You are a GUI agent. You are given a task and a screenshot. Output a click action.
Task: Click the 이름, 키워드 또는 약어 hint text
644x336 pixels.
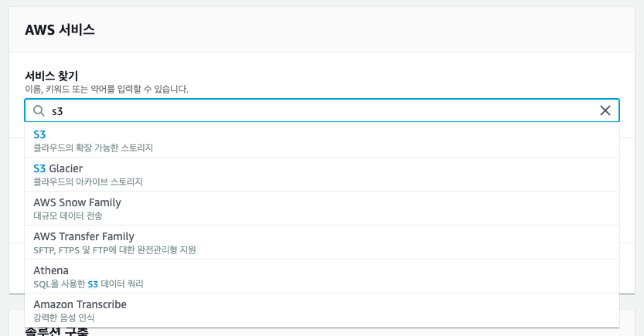click(107, 90)
